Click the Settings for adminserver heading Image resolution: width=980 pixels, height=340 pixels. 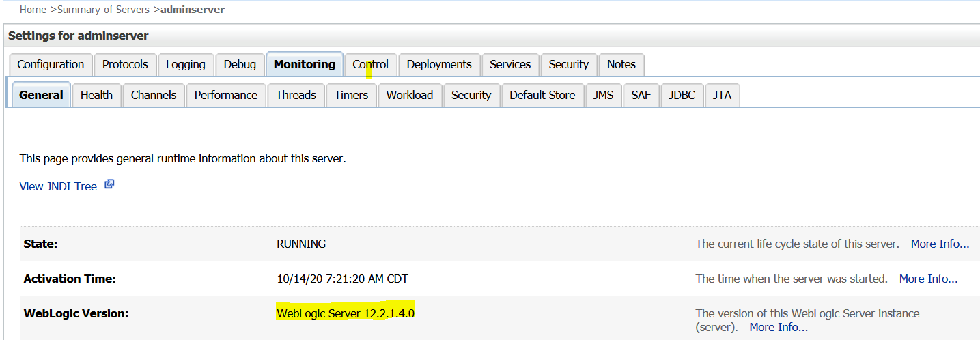[78, 36]
